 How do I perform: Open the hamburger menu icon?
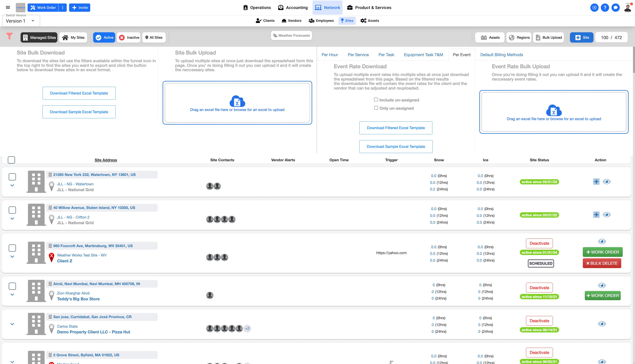coord(8,8)
